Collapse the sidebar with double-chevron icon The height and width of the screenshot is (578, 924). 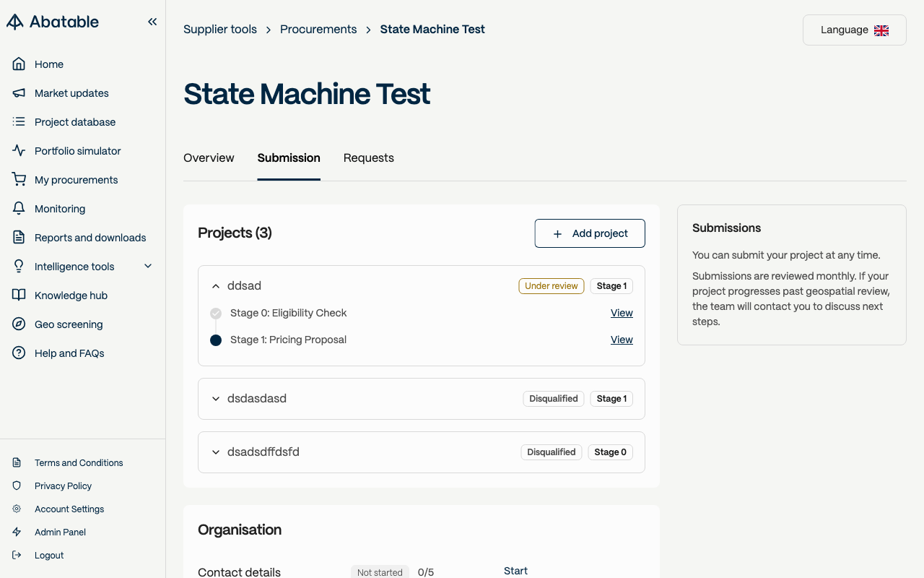152,22
